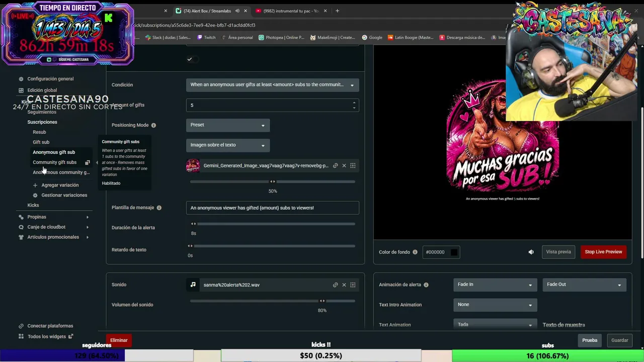
Task: Open media grid for sound file
Action: 353,285
